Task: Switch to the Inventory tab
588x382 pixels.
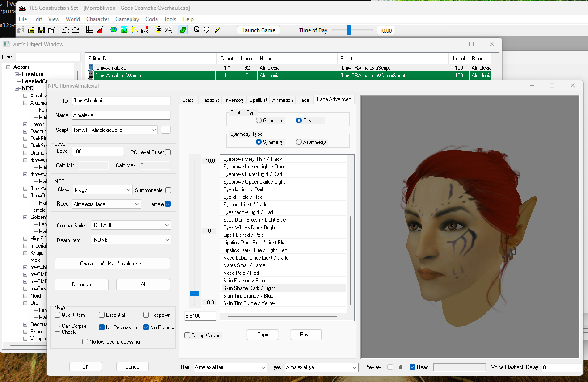Action: pos(234,100)
